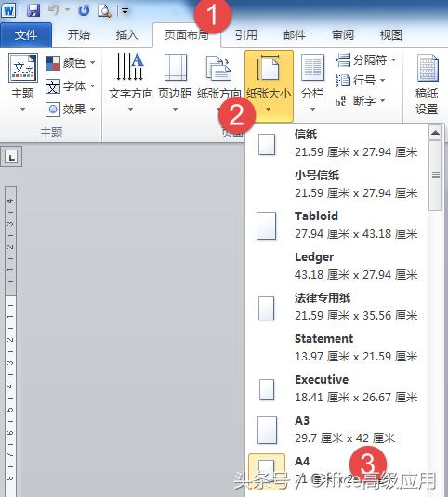
Task: Choose 信纸 21.59 x 27.94 paper size
Action: (336, 144)
